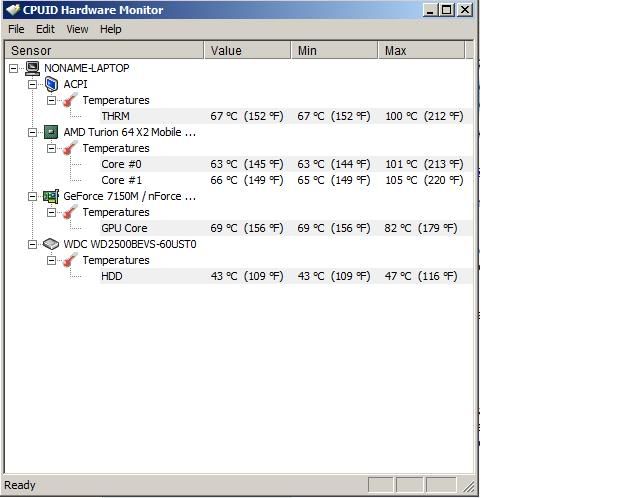Image resolution: width=640 pixels, height=498 pixels.
Task: Maximize the Hardware Monitor window
Action: point(447,10)
